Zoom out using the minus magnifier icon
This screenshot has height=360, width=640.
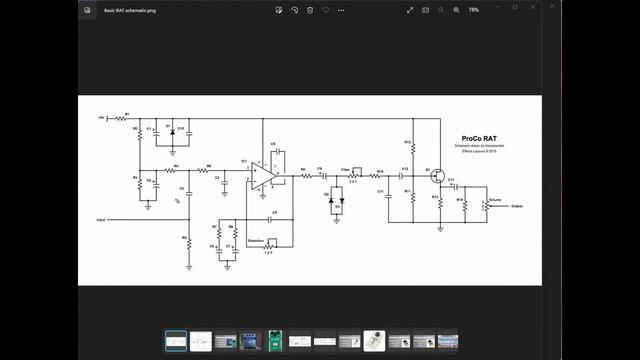pos(441,10)
